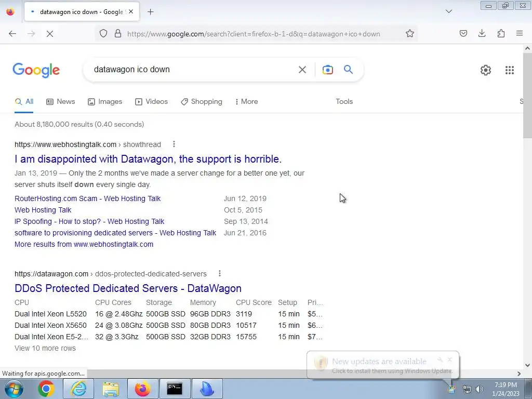Screen dimensions: 532x399
Task: Go to Google homepage via logo
Action: coord(36,70)
